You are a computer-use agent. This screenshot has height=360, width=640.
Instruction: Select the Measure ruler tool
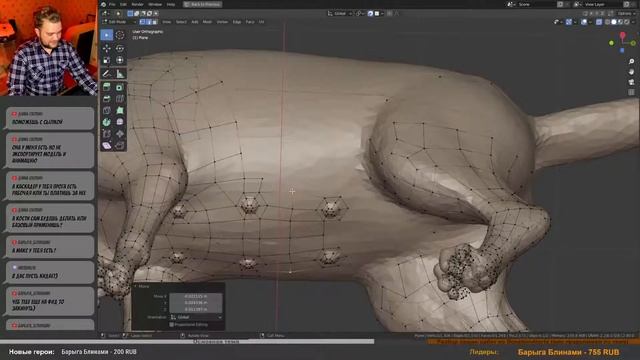pos(120,74)
